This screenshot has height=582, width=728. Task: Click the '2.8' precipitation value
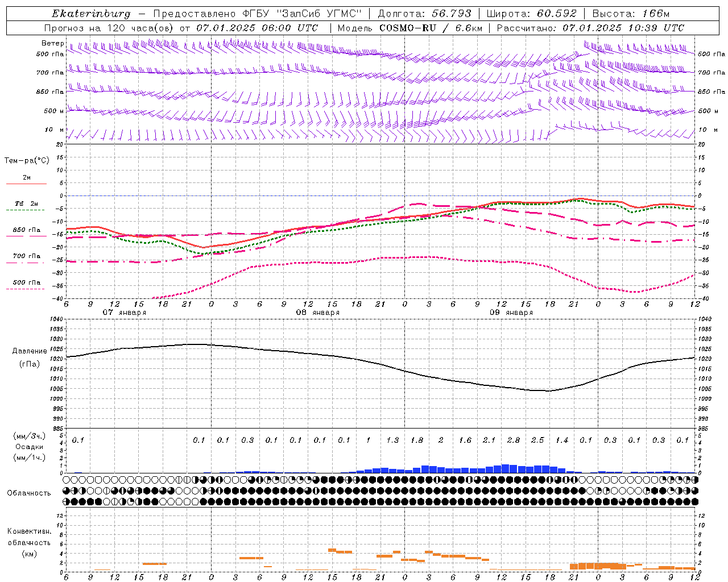(514, 440)
